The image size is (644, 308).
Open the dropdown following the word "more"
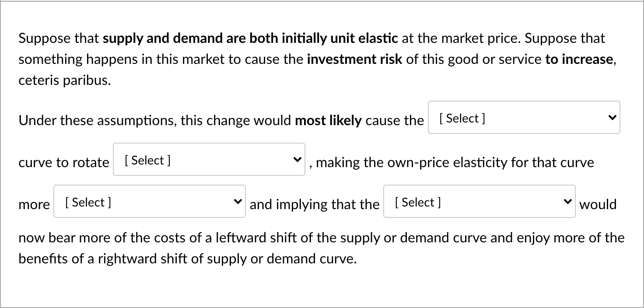(149, 201)
